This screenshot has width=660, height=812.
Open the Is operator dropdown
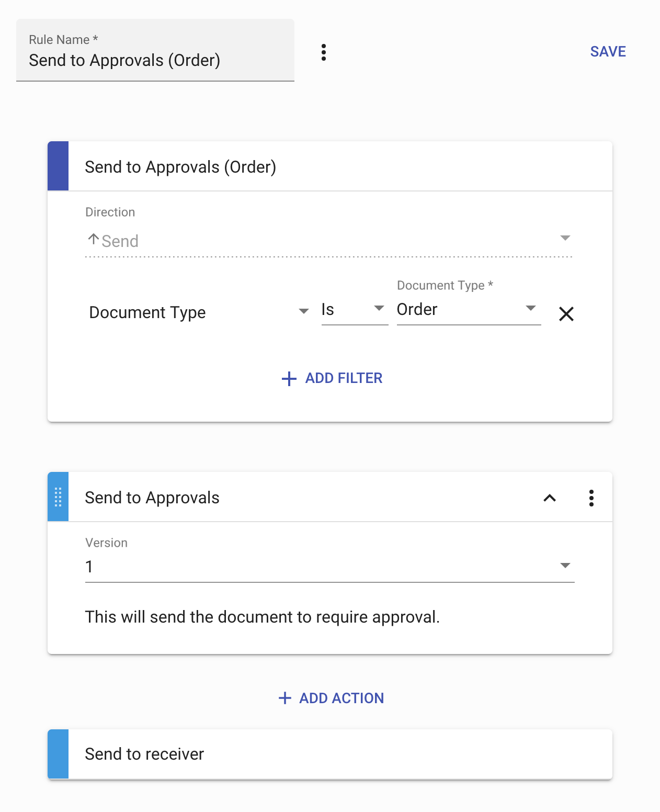tap(379, 309)
